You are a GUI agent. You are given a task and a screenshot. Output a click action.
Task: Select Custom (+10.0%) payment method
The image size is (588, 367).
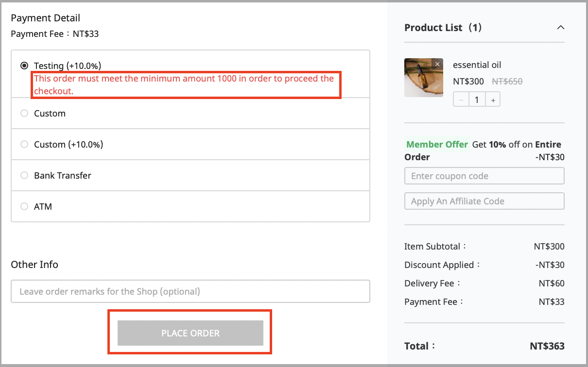(190, 144)
